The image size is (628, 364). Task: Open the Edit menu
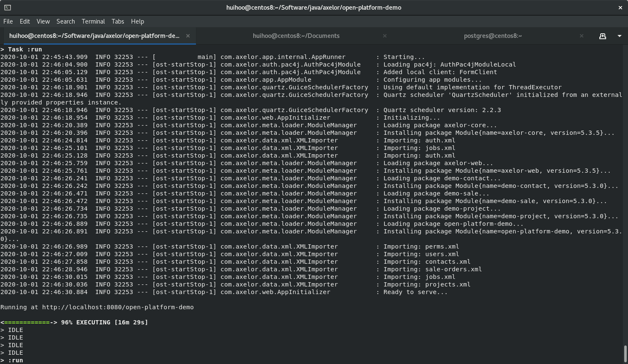click(x=25, y=21)
